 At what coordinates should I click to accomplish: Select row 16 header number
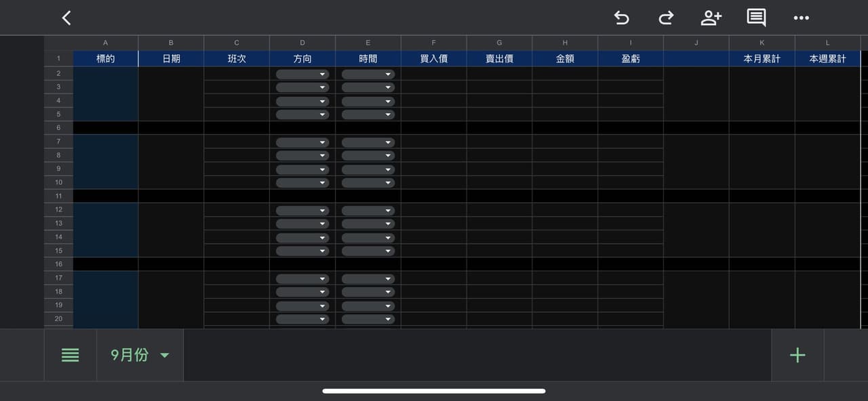[x=59, y=264]
